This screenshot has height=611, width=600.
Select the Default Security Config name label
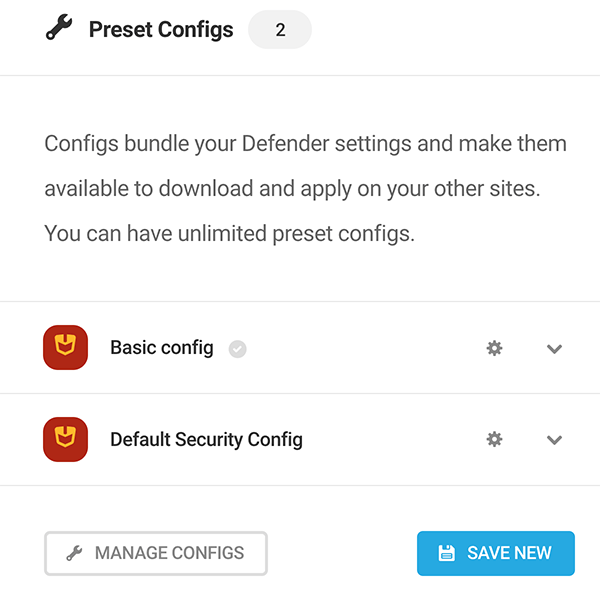[x=206, y=439]
